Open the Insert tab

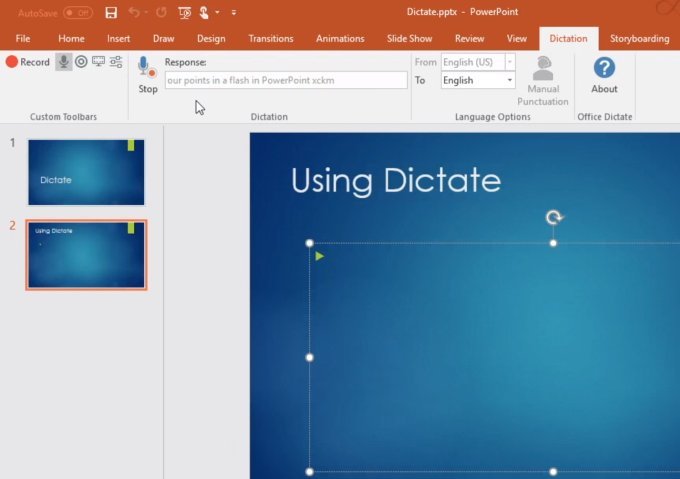pos(118,39)
